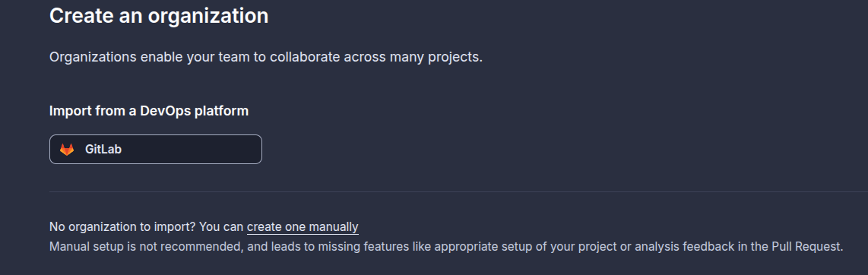Click the horizontal divider below the GitLab button
The height and width of the screenshot is (275, 868).
click(x=459, y=192)
